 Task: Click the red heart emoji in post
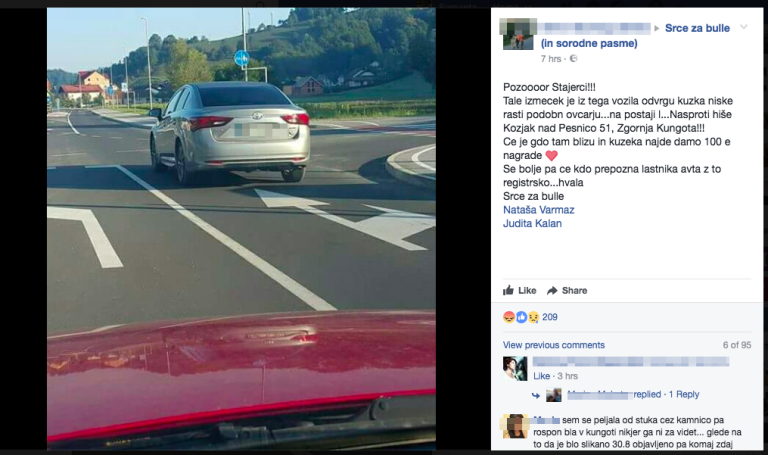coord(552,156)
